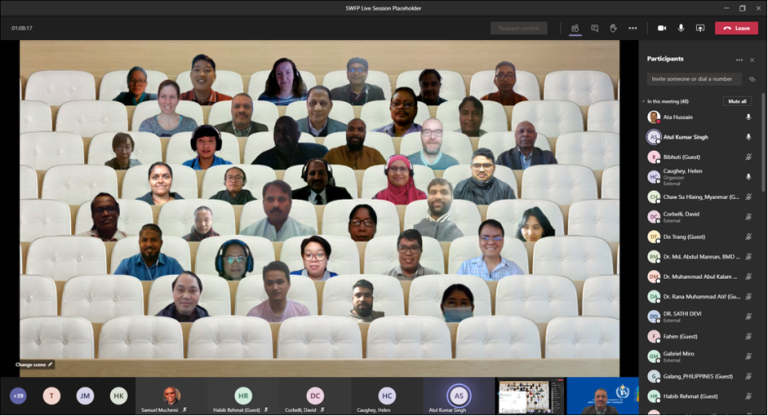
Task: Select the Caughey, Helen tile in the bottom strip
Action: coord(386,396)
